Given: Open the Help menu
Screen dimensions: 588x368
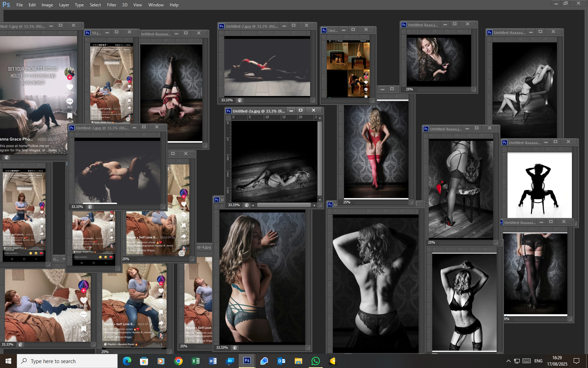Looking at the screenshot, I should click(174, 5).
